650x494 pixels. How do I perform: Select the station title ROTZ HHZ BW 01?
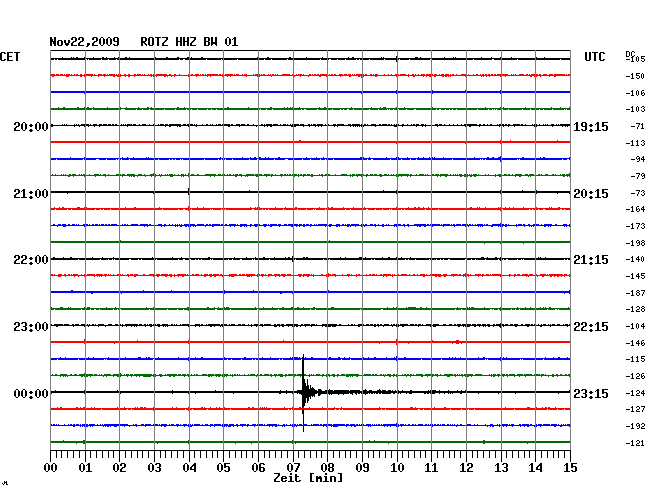pyautogui.click(x=189, y=42)
